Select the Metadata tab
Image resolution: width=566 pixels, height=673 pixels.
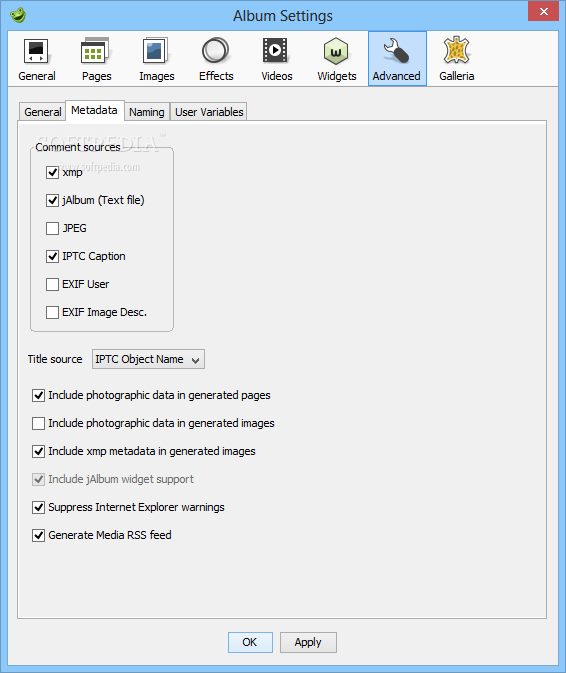tap(94, 111)
